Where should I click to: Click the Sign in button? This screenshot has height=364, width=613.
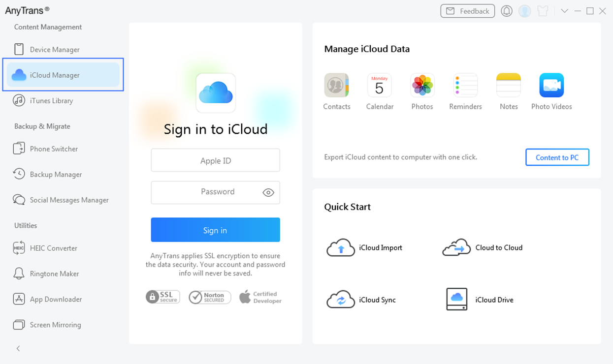click(215, 230)
